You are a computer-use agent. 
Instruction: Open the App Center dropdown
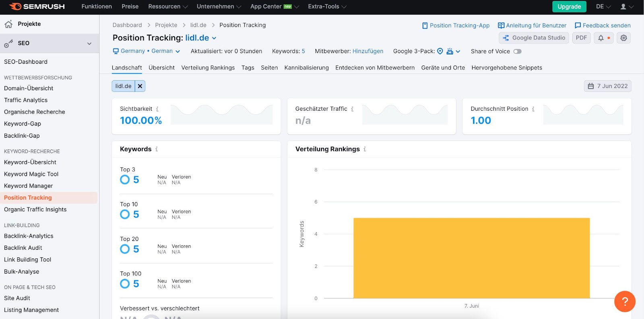(x=275, y=6)
